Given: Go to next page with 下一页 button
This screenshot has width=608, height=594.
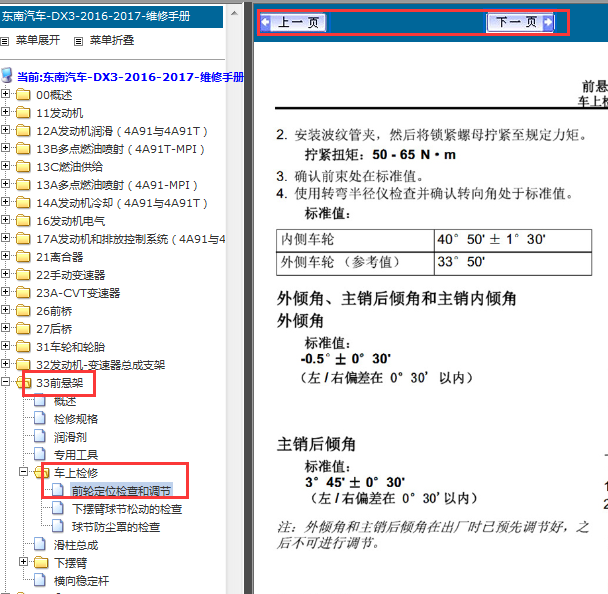Looking at the screenshot, I should (x=520, y=22).
